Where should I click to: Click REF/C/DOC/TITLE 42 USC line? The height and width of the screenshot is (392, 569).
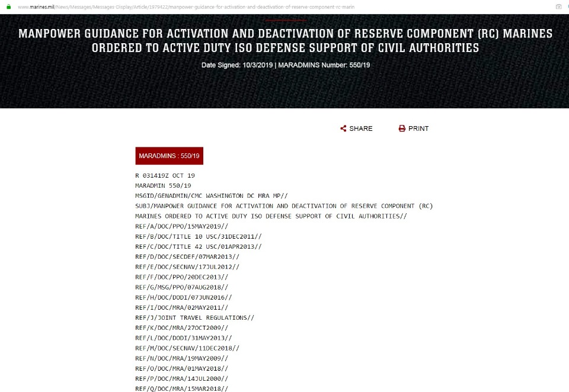pyautogui.click(x=199, y=246)
